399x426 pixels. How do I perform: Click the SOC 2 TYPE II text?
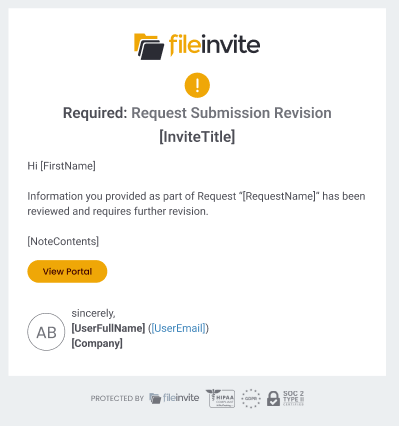[293, 398]
